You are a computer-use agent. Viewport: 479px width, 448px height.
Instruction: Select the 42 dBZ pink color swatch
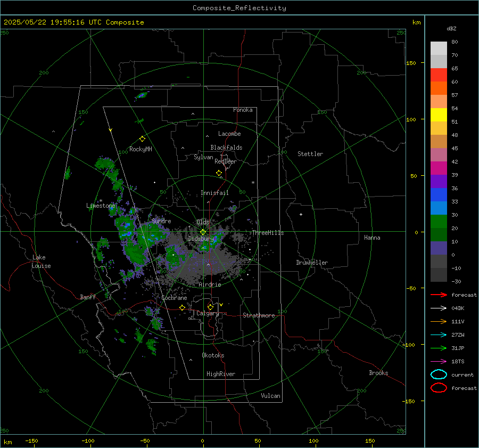coord(439,154)
